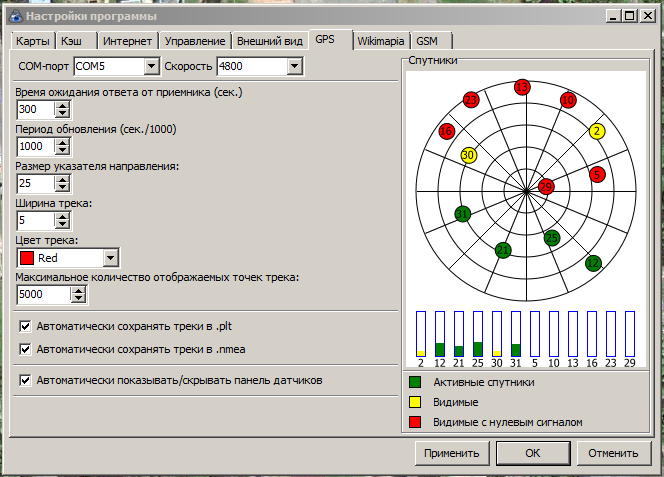The height and width of the screenshot is (477, 664).
Task: Select yellow satellite 2 marker
Action: 597,130
